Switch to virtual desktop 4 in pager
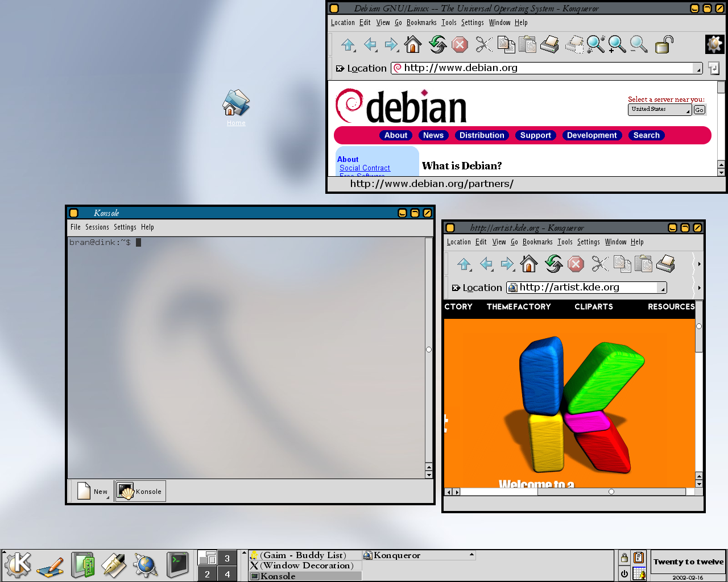The height and width of the screenshot is (582, 728). tap(227, 574)
